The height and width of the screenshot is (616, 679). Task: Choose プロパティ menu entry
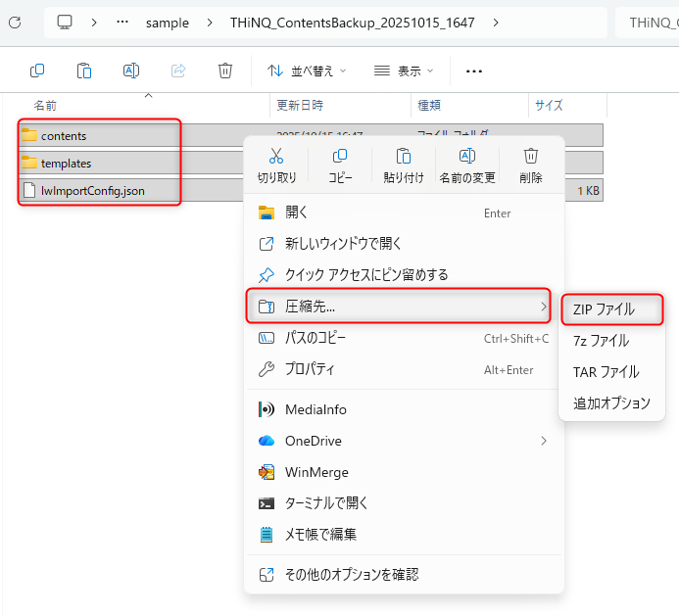(404, 369)
